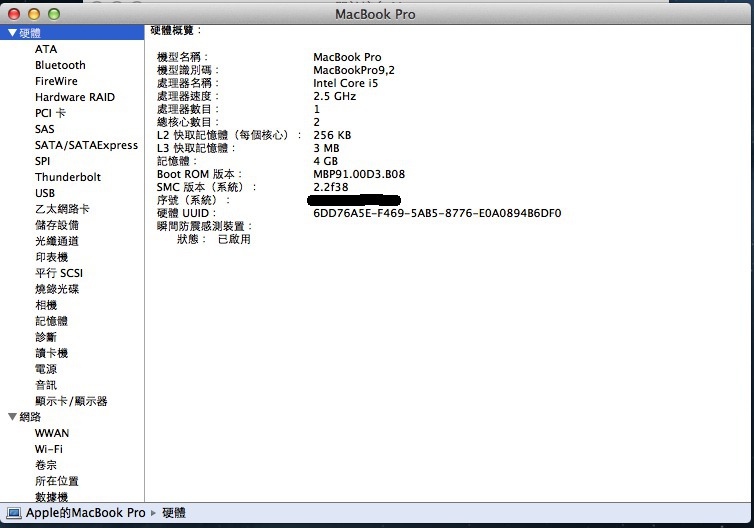The width and height of the screenshot is (754, 528).
Task: Click the 機型名稱 label
Action: [x=182, y=57]
